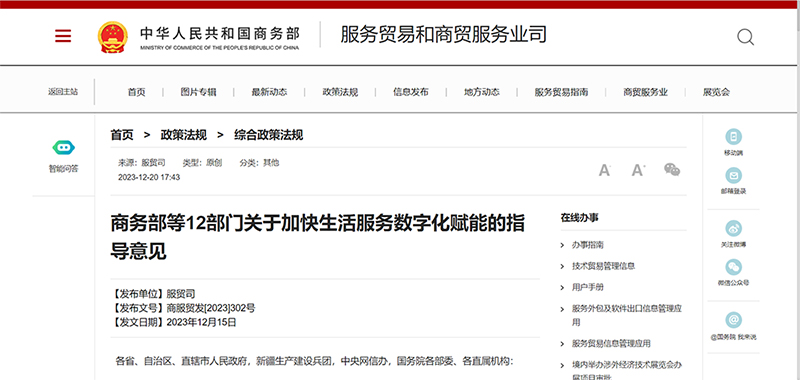This screenshot has width=800, height=380.
Task: Select 最新动态 in navigation bar
Action: [x=269, y=92]
